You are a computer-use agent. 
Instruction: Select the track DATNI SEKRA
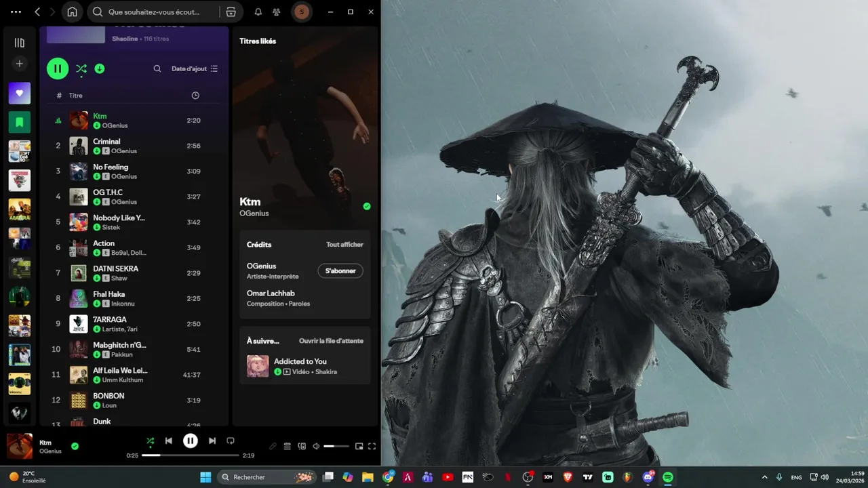coord(134,273)
